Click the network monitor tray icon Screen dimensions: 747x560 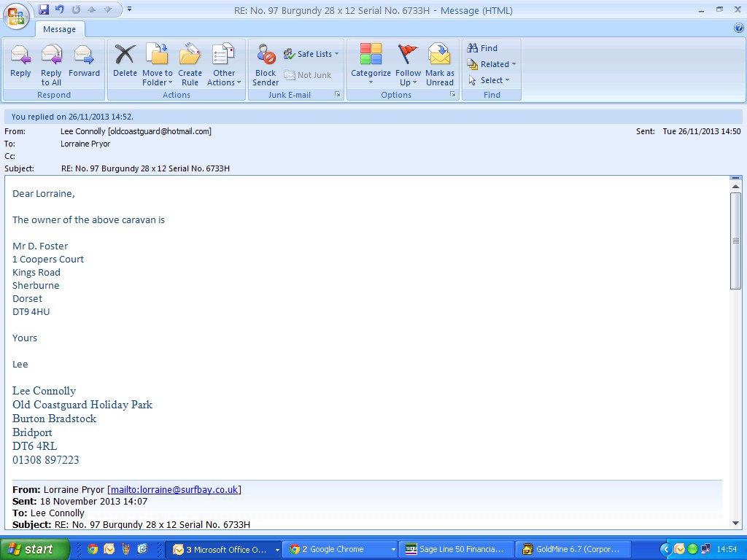click(705, 550)
